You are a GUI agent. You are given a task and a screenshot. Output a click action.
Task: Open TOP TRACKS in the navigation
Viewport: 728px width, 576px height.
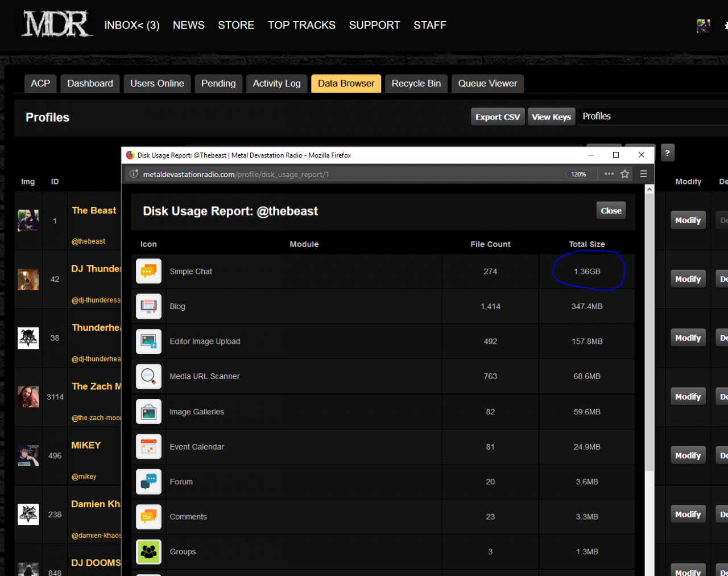coord(302,25)
